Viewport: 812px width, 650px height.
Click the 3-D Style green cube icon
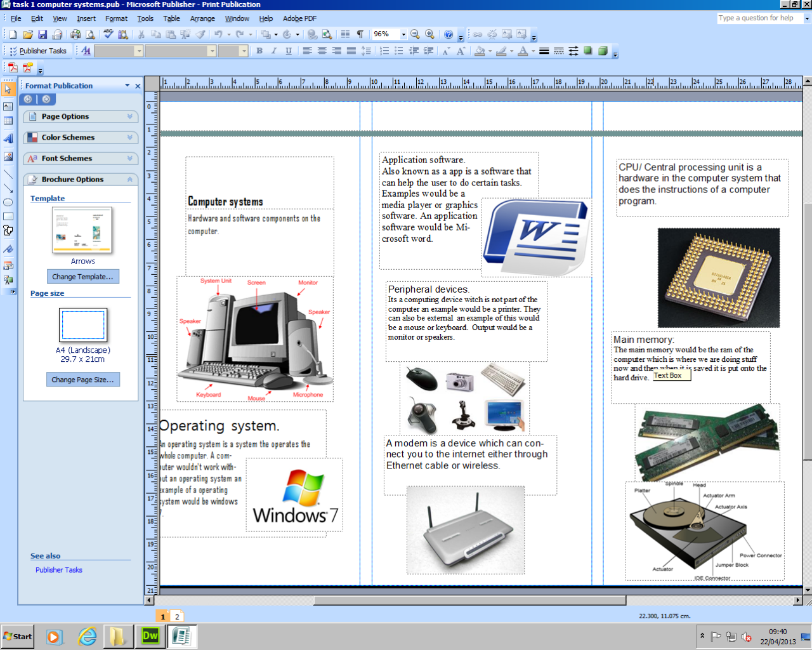(x=603, y=51)
